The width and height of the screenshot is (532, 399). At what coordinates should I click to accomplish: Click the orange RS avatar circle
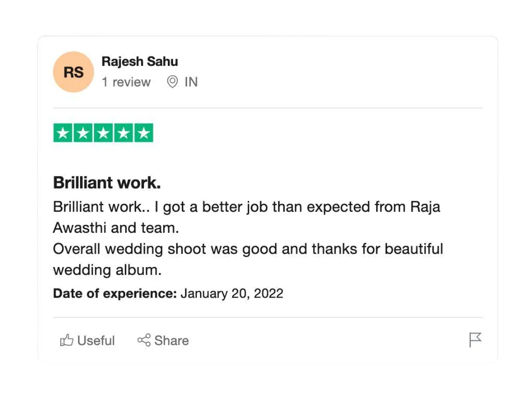73,72
